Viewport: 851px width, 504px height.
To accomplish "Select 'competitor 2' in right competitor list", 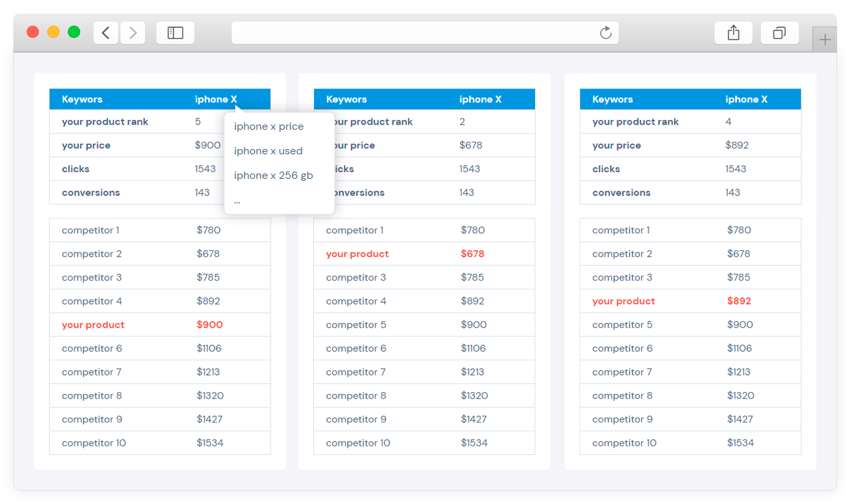I will tap(623, 254).
